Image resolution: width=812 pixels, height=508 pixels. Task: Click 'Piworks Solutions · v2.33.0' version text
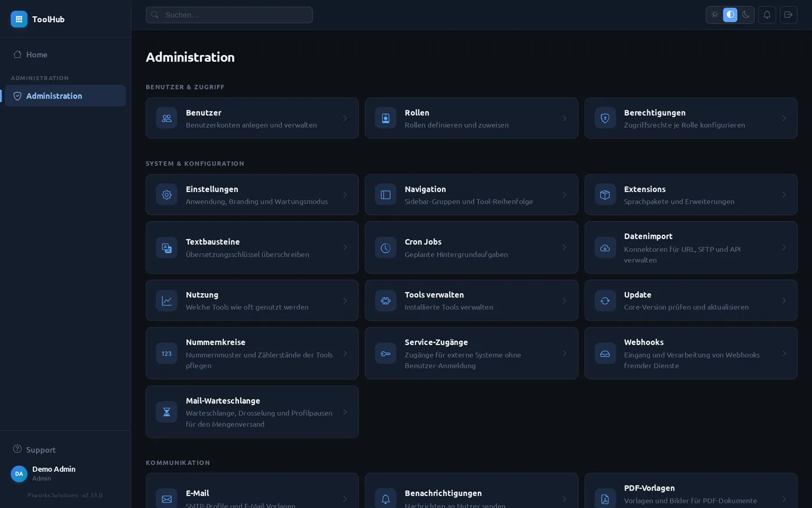(x=65, y=495)
